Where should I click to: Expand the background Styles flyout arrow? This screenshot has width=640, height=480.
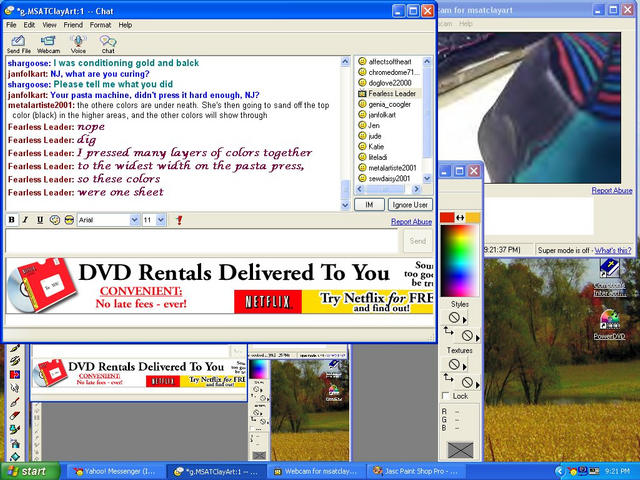pos(478,338)
